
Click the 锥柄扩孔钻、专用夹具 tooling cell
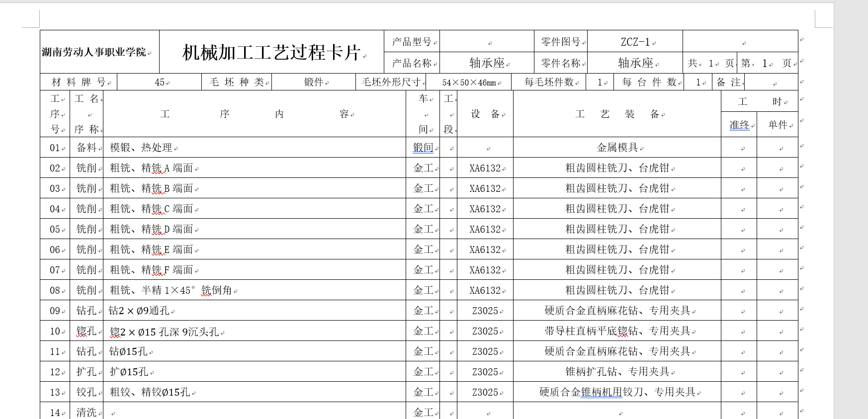coord(617,372)
